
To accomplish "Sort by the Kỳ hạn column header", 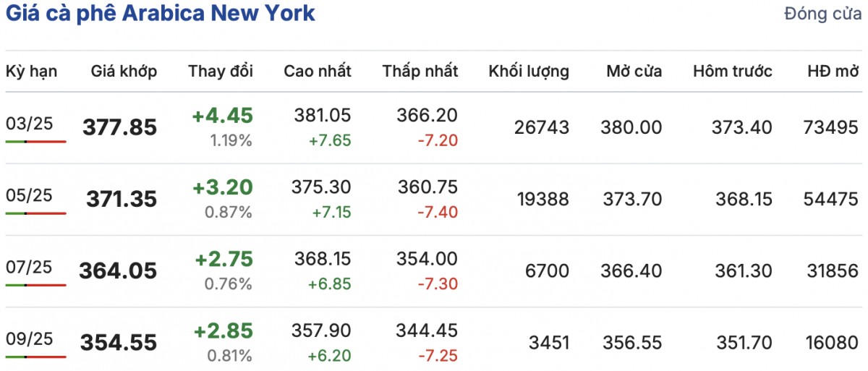I will coord(32,71).
